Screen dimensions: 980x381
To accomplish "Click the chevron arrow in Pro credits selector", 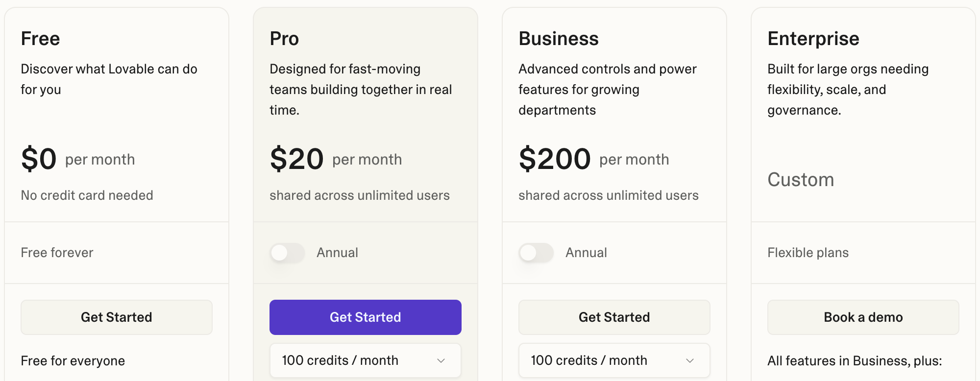I will coord(441,361).
